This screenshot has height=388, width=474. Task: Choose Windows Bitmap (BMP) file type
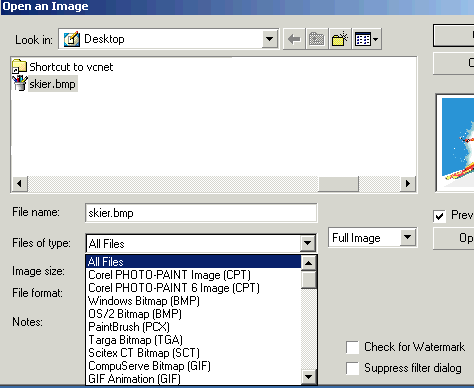(x=194, y=301)
